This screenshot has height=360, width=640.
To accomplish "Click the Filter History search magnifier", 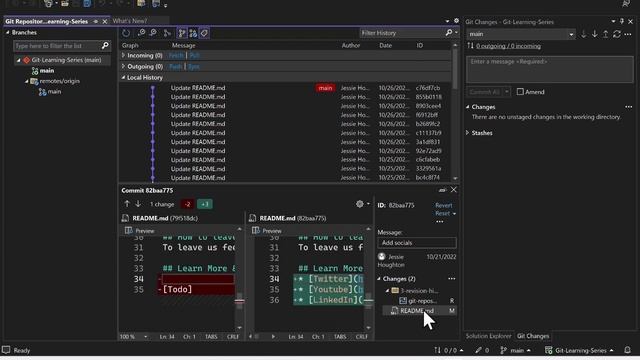I will click(449, 33).
